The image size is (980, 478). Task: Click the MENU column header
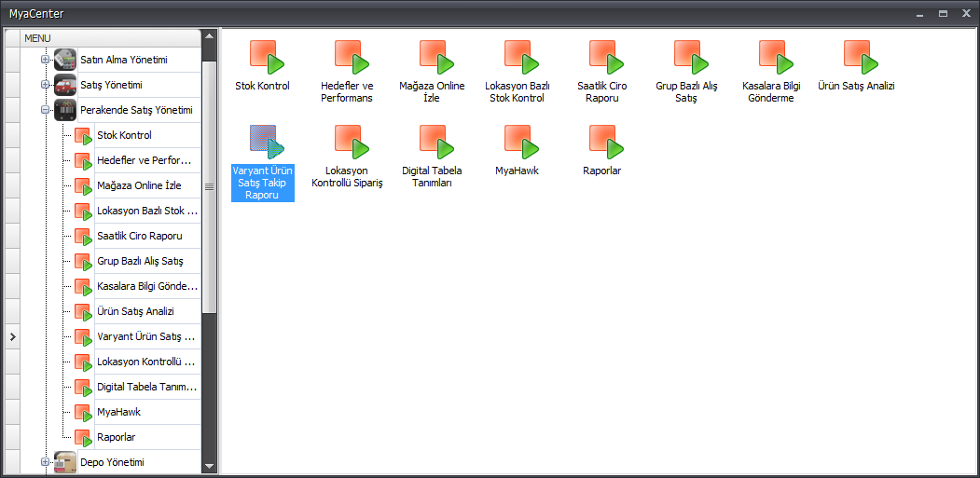(111, 38)
